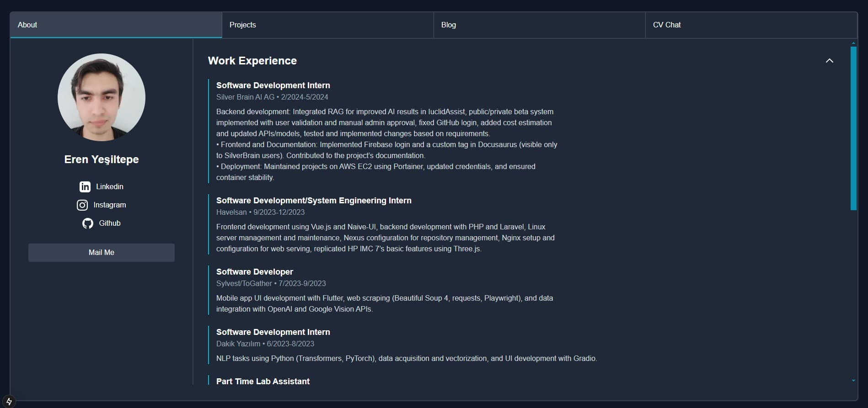Collapse the Work Experience section chevron
This screenshot has width=868, height=408.
[829, 61]
